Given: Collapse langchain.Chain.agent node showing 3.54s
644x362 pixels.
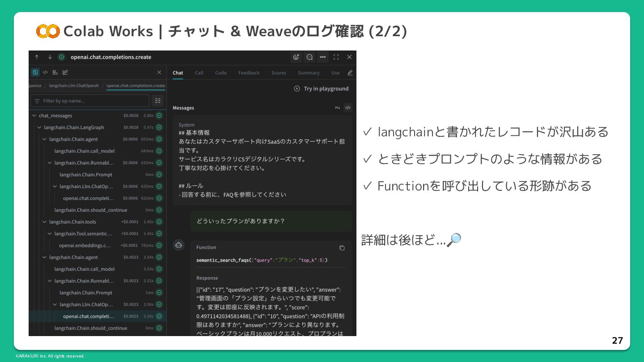Looking at the screenshot, I should pos(44,257).
